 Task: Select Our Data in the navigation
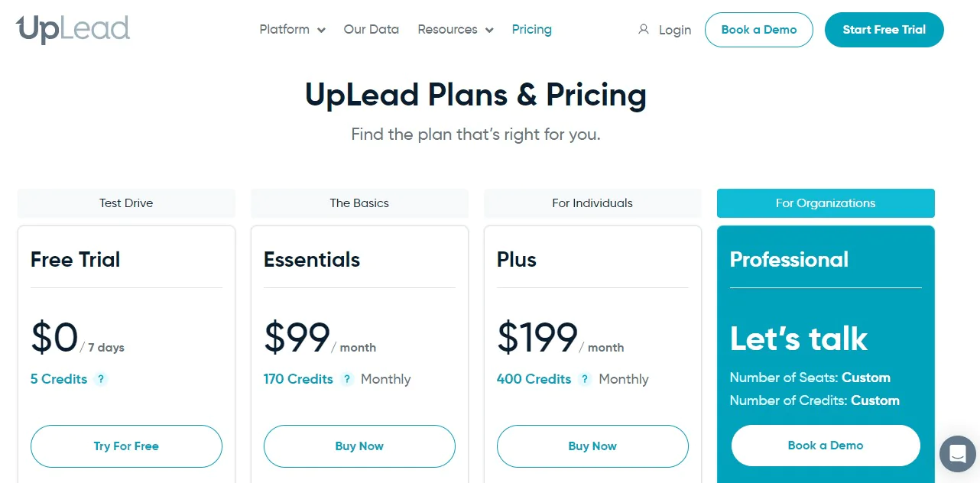pyautogui.click(x=371, y=29)
